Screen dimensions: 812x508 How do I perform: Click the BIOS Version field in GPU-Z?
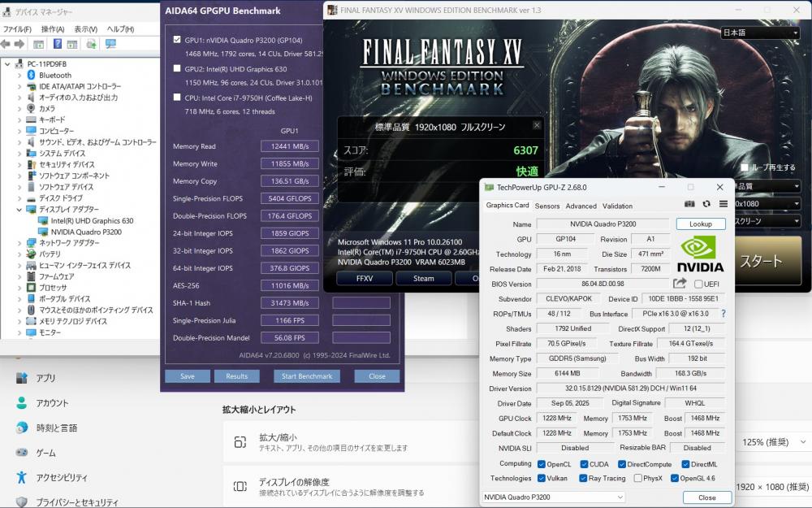coord(603,284)
